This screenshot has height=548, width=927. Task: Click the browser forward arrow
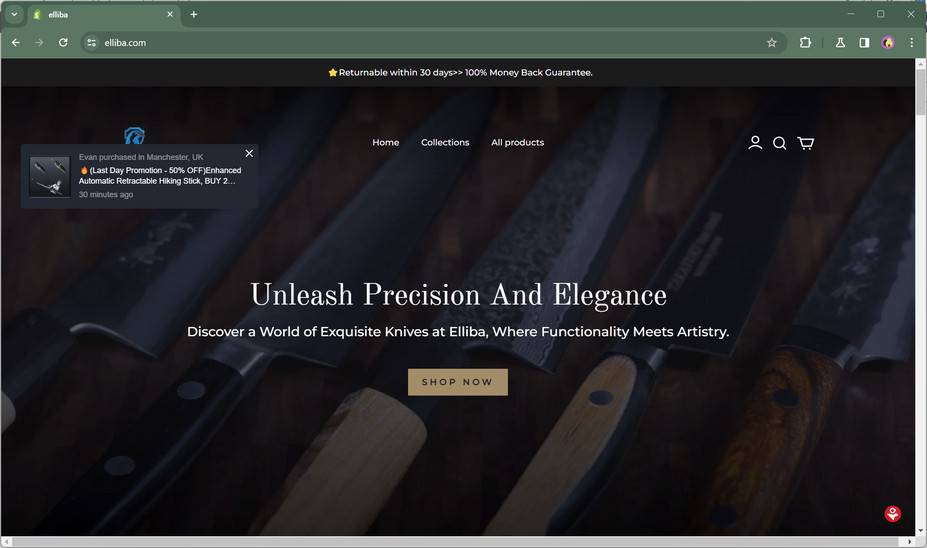tap(39, 43)
